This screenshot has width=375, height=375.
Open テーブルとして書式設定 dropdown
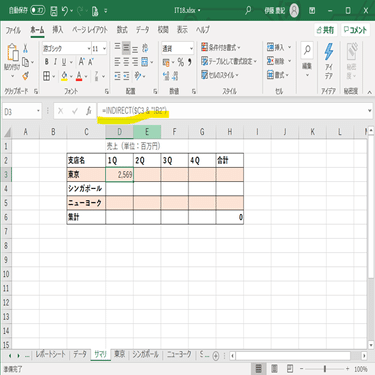[229, 61]
